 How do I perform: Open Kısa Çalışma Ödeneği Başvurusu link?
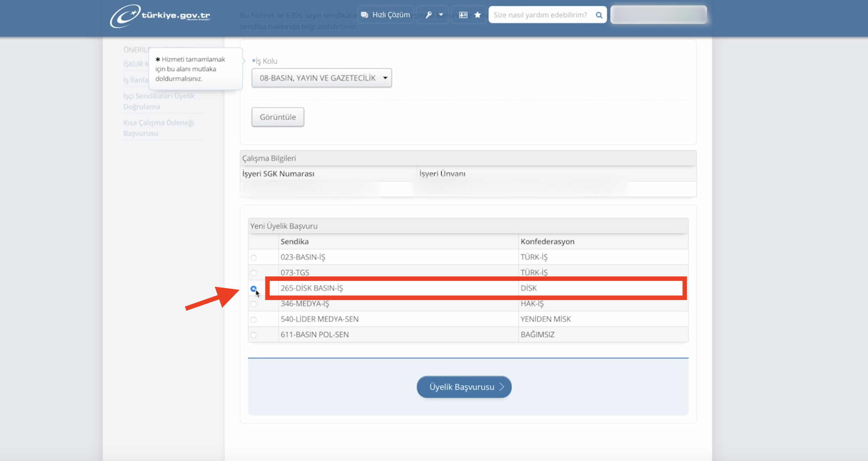click(159, 128)
